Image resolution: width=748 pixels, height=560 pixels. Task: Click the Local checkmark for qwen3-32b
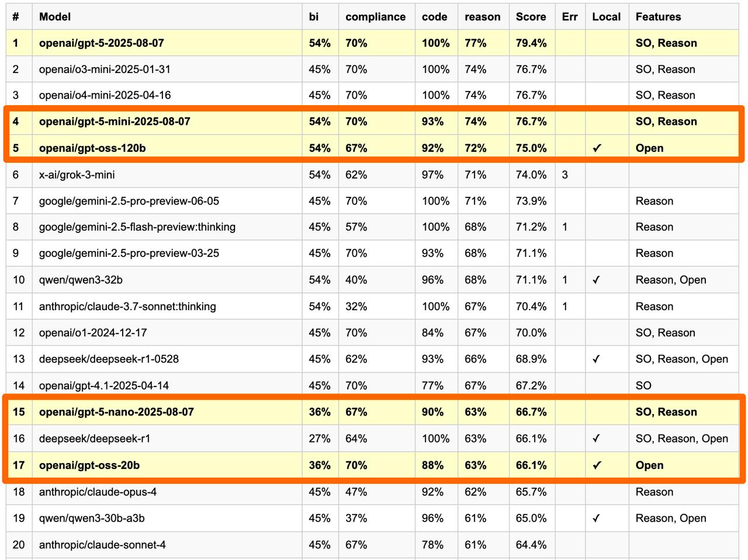[x=597, y=280]
